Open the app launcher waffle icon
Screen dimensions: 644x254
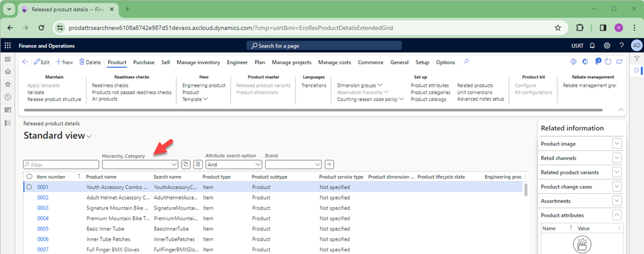click(7, 46)
